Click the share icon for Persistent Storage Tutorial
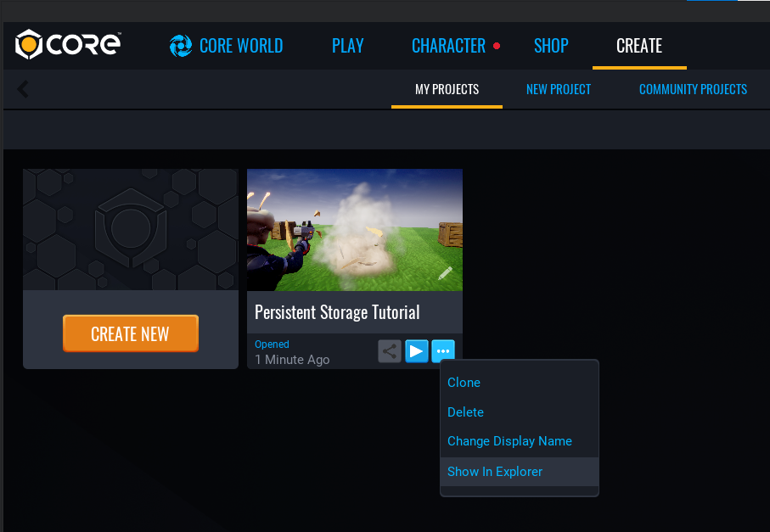 tap(390, 350)
